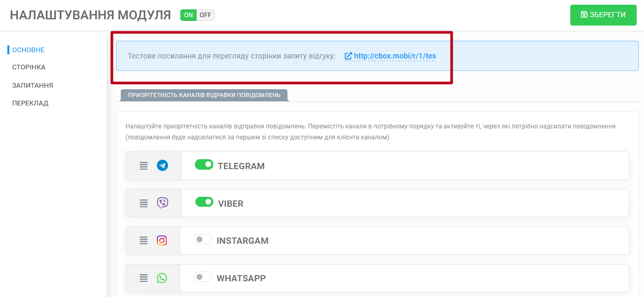644x297 pixels.
Task: Click the VIBER channel label
Action: click(x=231, y=204)
